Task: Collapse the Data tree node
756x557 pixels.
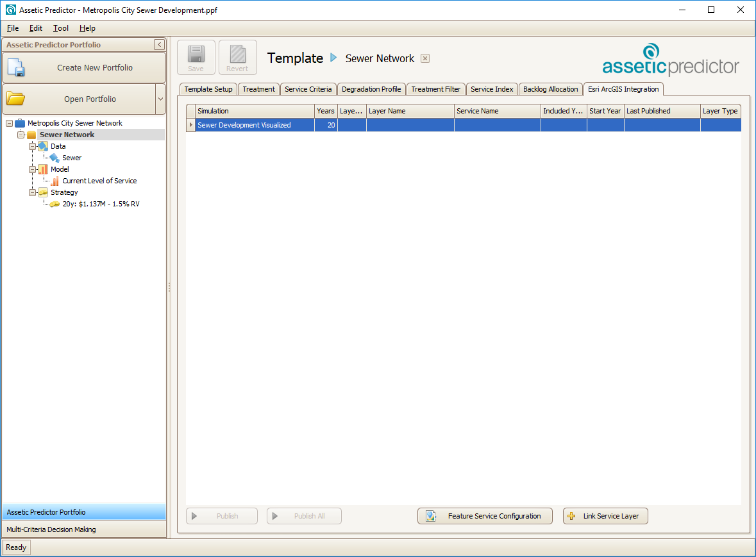Action: (32, 147)
